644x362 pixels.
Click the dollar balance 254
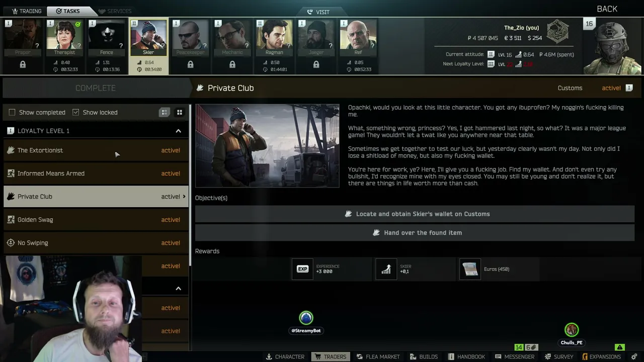(x=535, y=38)
